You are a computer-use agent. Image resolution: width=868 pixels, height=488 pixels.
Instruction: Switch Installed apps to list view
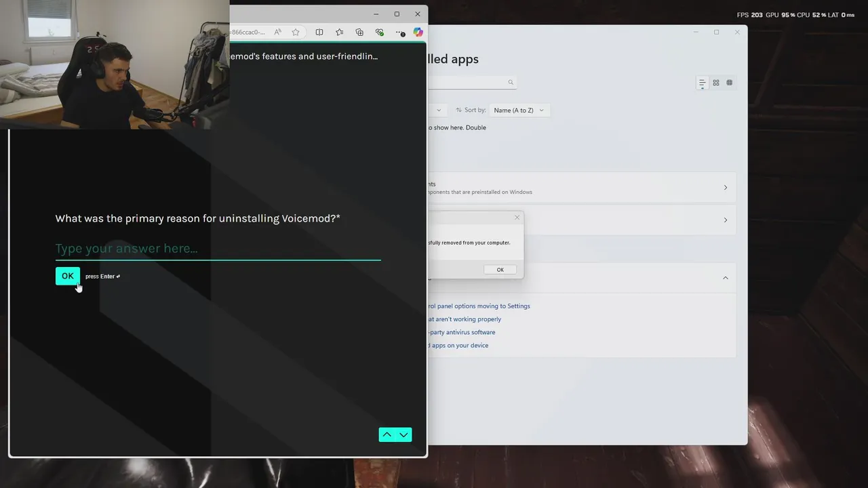pos(702,83)
